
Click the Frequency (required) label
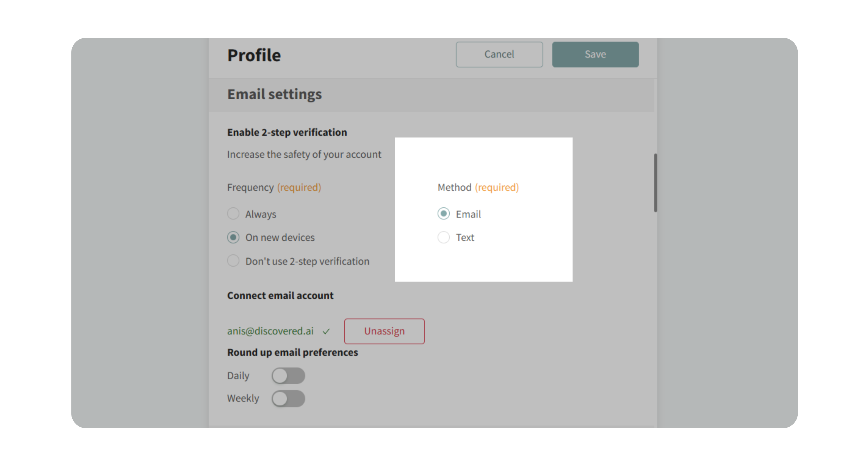(274, 187)
